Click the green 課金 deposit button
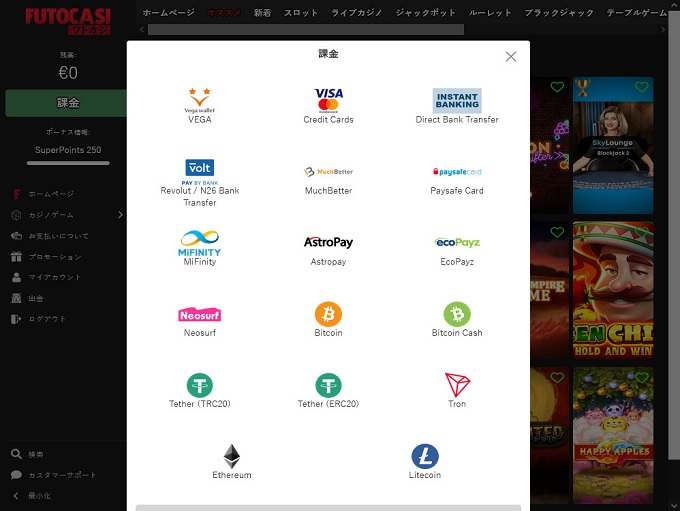The image size is (680, 511). tap(66, 103)
